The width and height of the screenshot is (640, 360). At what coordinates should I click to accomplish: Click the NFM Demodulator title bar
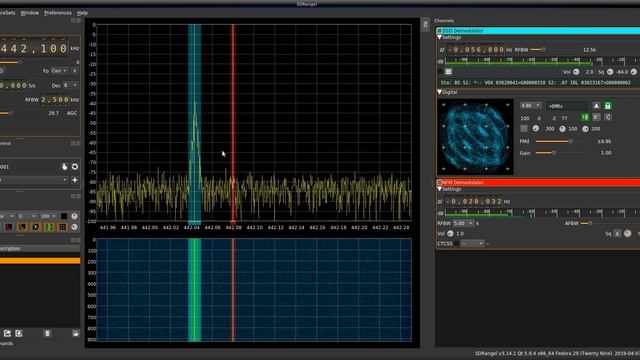[x=538, y=182]
